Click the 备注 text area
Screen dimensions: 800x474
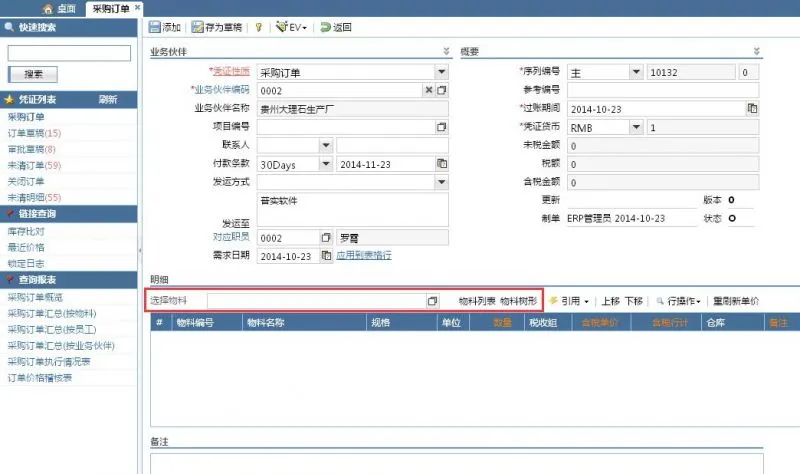click(457, 464)
